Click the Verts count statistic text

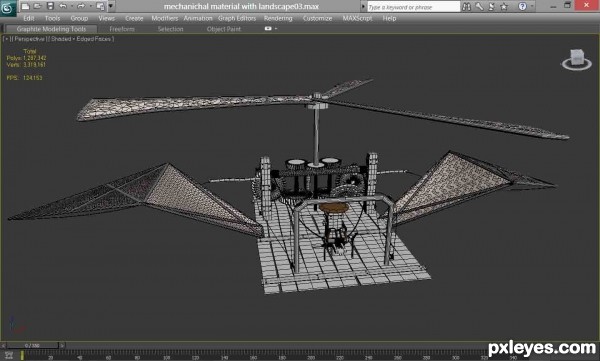(26, 65)
